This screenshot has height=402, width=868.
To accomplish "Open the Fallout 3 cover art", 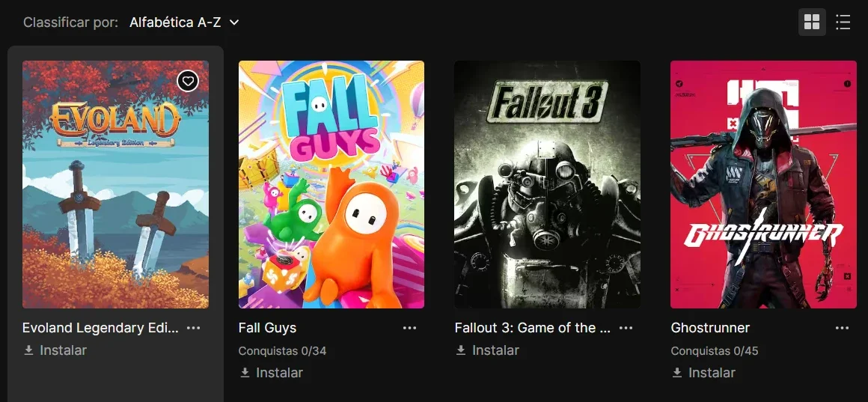I will [548, 184].
